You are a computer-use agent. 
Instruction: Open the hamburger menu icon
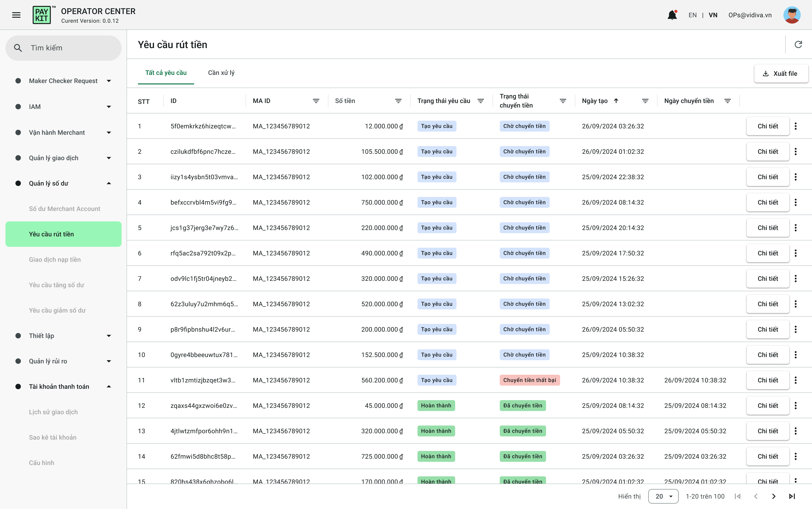pyautogui.click(x=16, y=15)
